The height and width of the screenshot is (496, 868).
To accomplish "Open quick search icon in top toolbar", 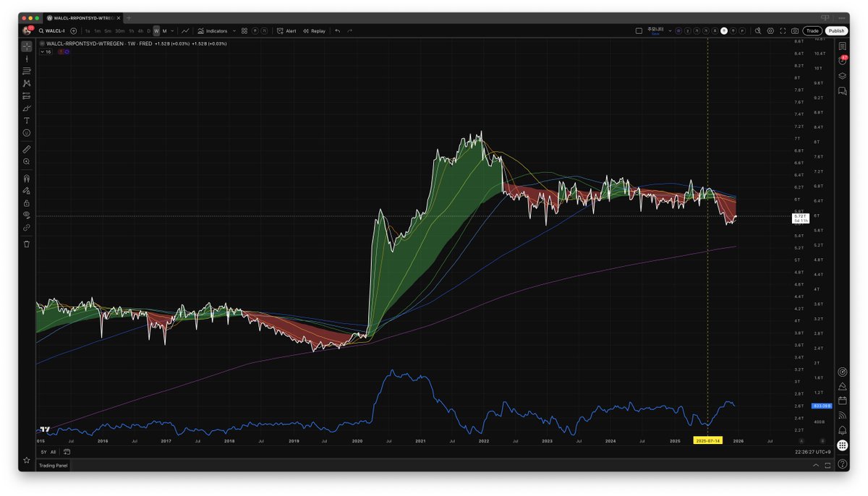I will tap(757, 31).
